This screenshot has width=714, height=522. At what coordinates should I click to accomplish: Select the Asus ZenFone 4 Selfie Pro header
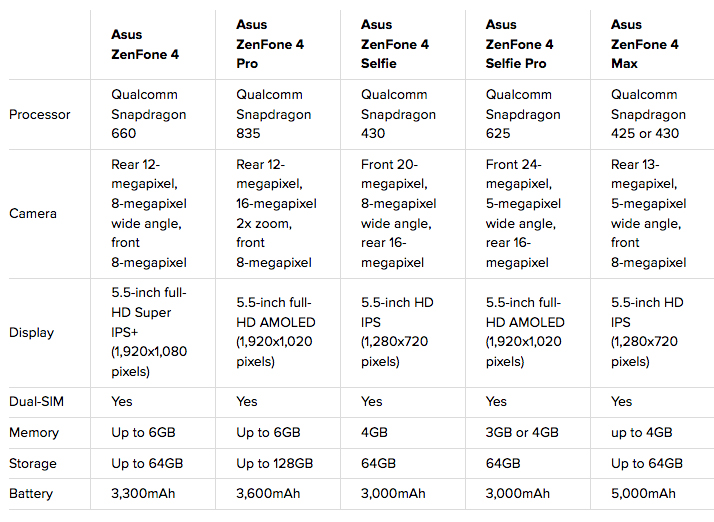(519, 44)
